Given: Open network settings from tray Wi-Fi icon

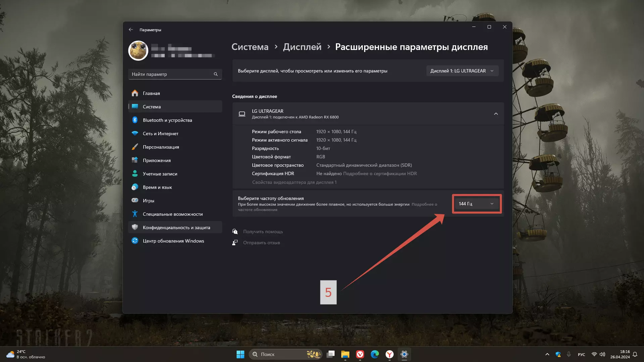Looking at the screenshot, I should (594, 354).
